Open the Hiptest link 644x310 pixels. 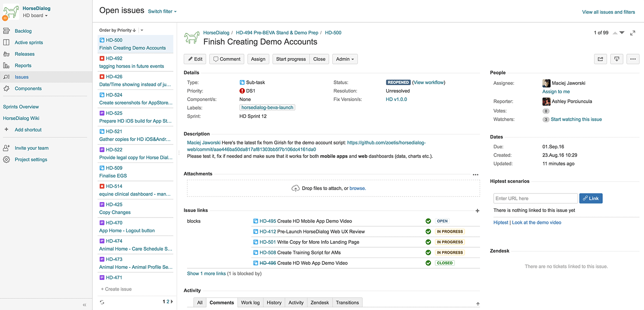click(x=501, y=223)
